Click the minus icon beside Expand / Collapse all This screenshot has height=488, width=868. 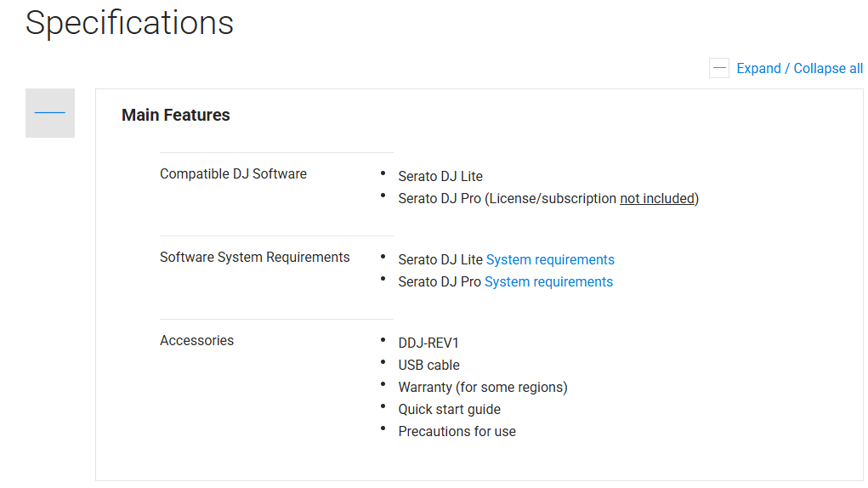(x=719, y=69)
